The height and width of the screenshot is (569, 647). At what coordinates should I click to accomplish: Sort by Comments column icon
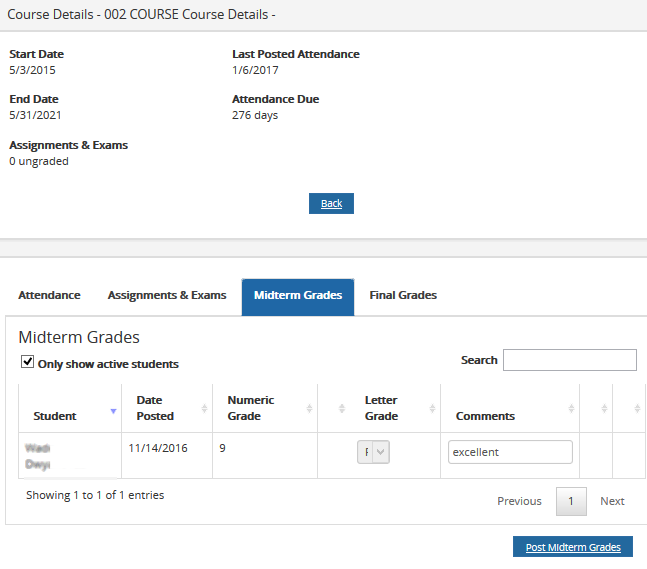(x=570, y=408)
